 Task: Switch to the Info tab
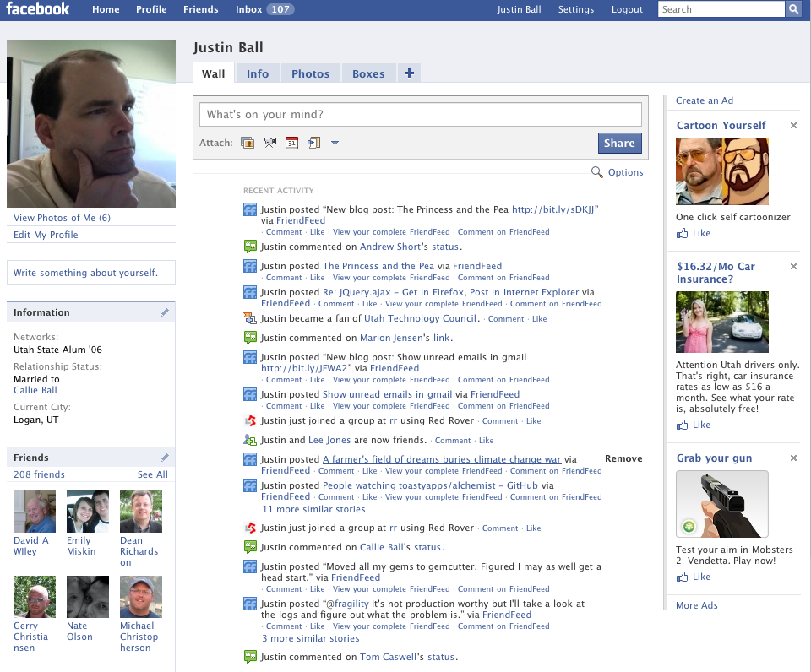click(x=258, y=73)
